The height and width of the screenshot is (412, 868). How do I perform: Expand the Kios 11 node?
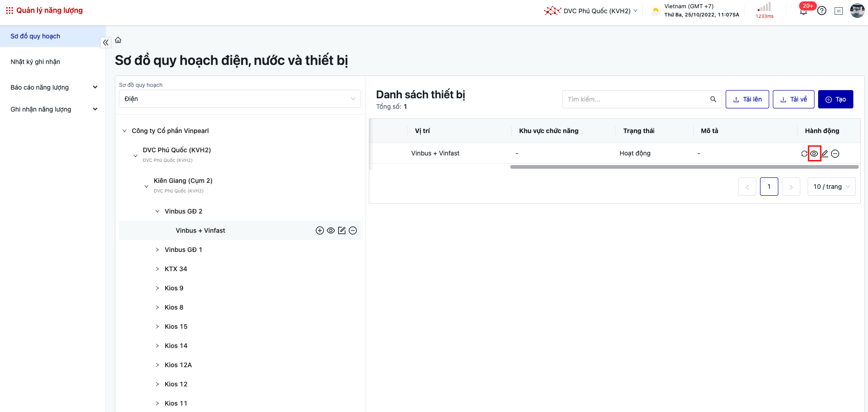[x=157, y=403]
